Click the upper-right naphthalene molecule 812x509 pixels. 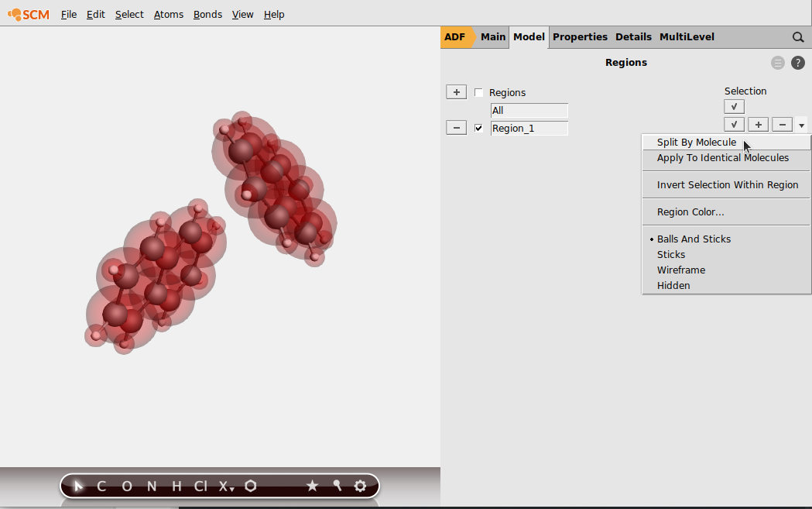point(273,189)
